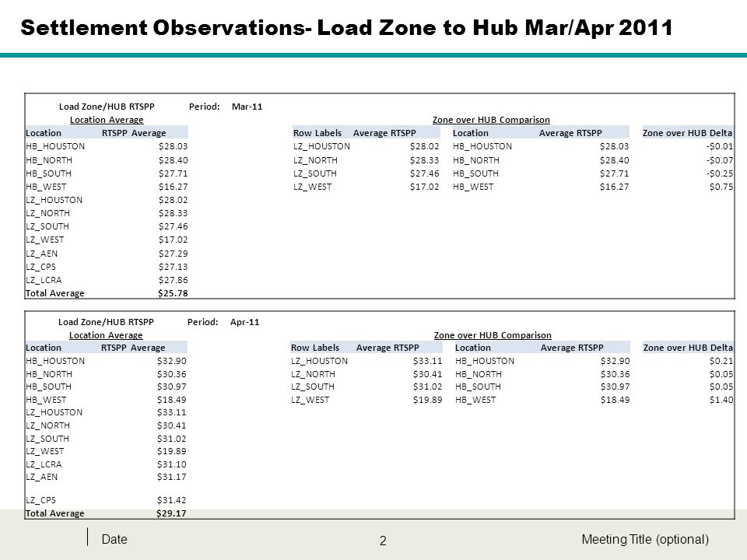Click 'Meeting Title (optional)' footer text
This screenshot has width=747, height=560.
pyautogui.click(x=645, y=539)
